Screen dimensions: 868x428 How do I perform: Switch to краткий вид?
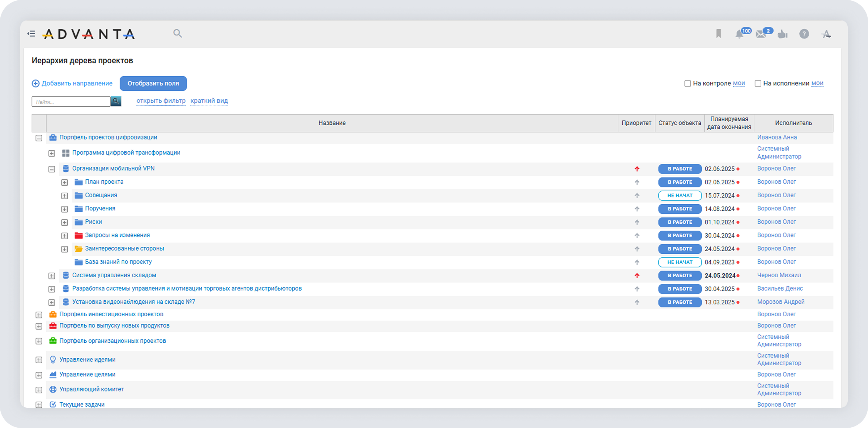(x=209, y=101)
